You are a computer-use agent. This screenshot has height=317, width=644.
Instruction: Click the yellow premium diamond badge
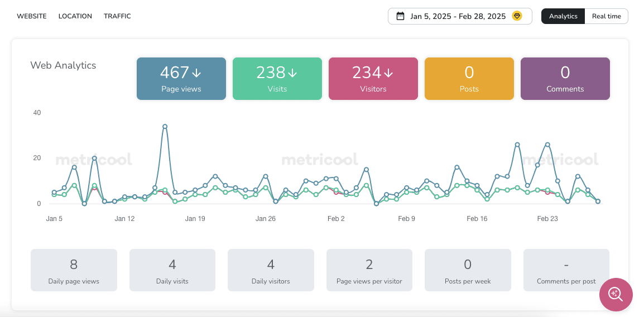pos(517,16)
